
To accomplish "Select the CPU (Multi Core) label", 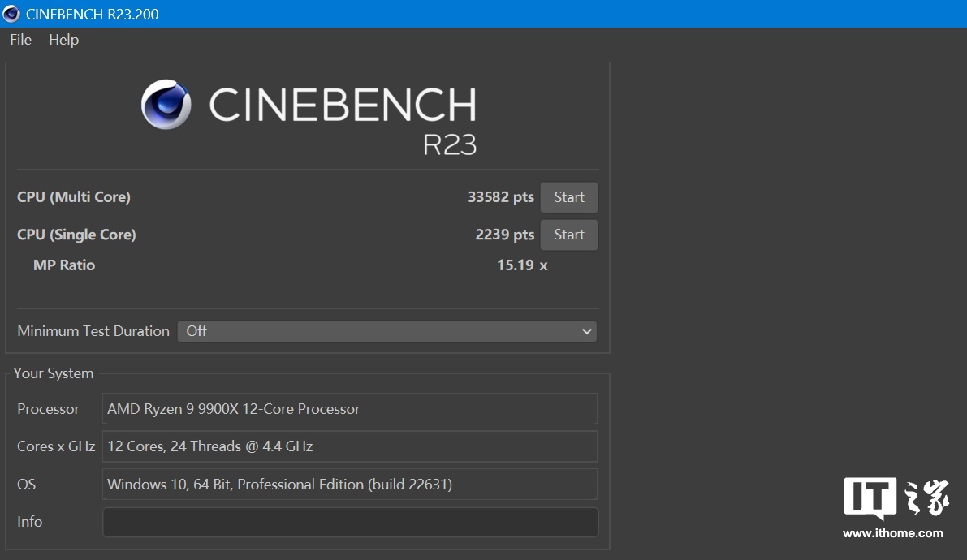I will coord(74,197).
